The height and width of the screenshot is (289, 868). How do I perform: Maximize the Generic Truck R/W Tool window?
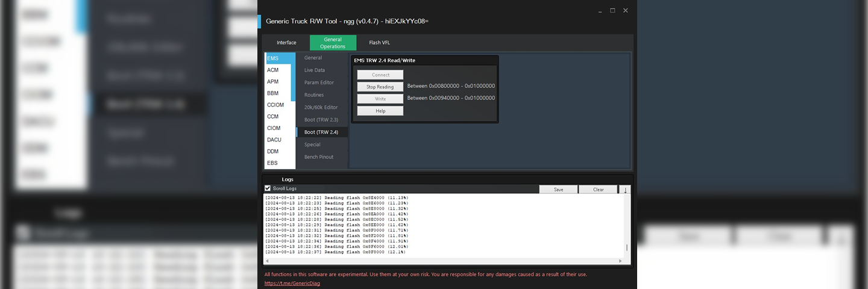click(612, 10)
